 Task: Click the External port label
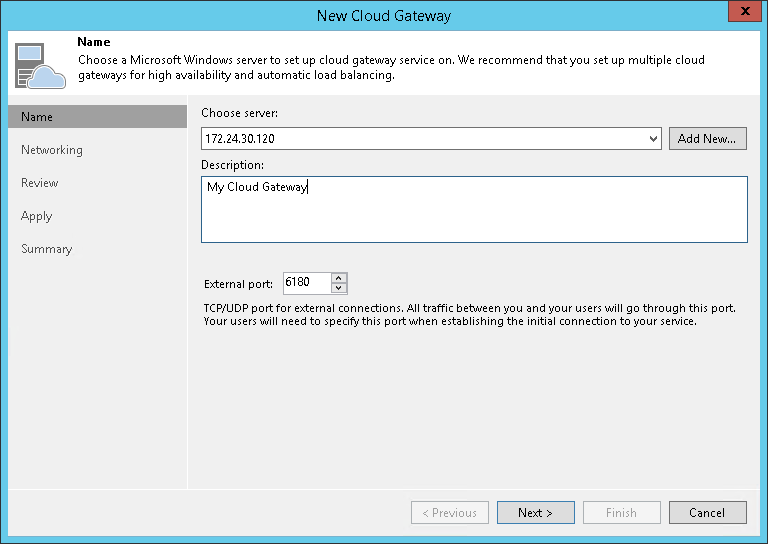238,284
